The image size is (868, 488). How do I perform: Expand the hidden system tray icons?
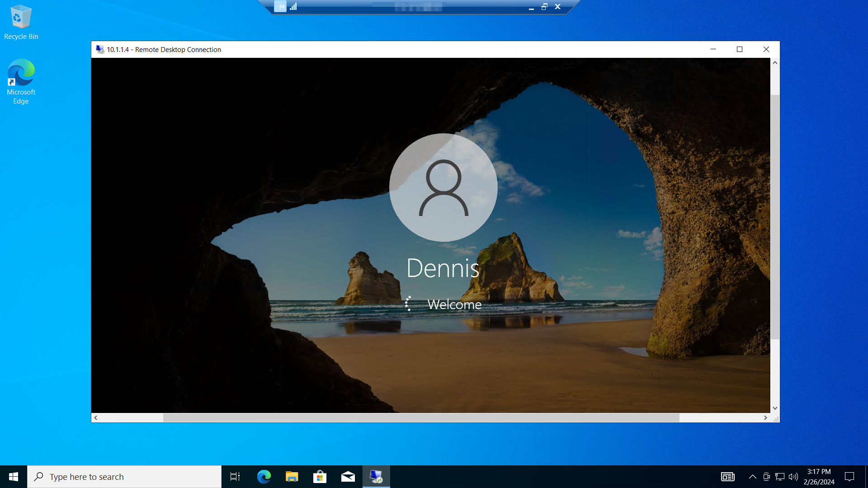point(752,477)
